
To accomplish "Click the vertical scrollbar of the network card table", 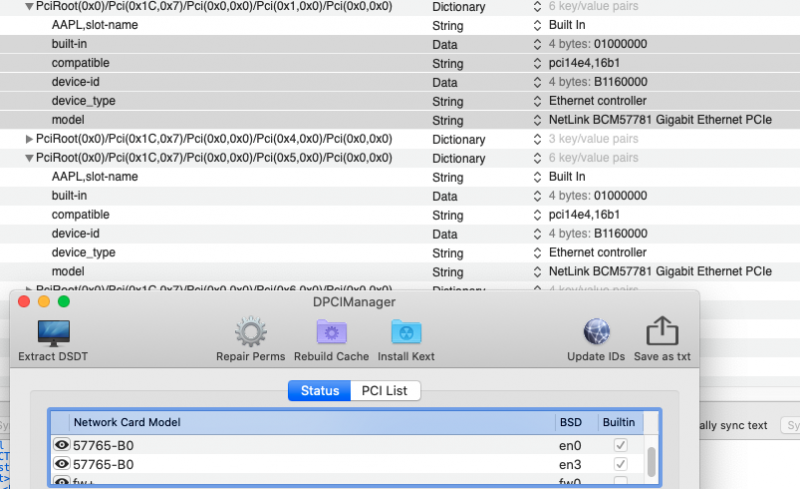I will click(x=652, y=461).
